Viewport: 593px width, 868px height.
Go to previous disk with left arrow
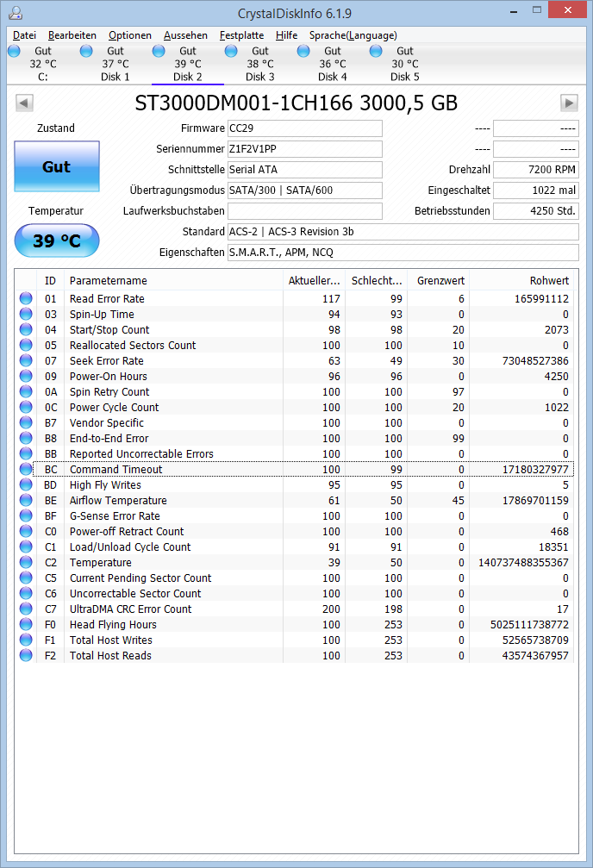24,103
